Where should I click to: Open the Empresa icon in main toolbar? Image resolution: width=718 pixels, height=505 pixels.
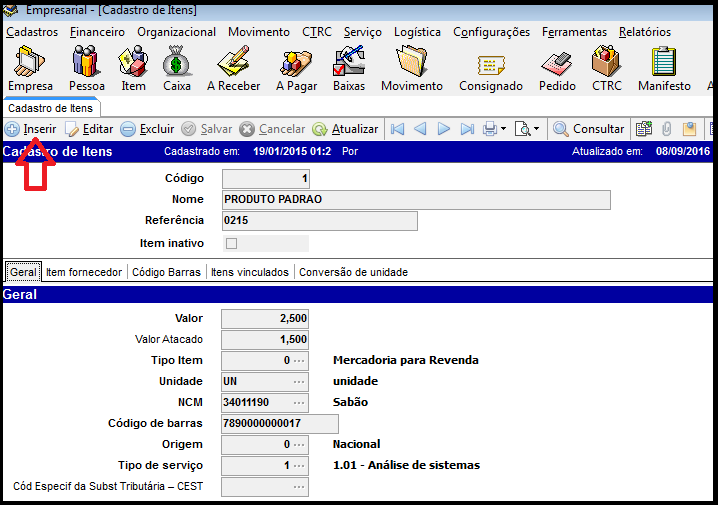pyautogui.click(x=30, y=68)
